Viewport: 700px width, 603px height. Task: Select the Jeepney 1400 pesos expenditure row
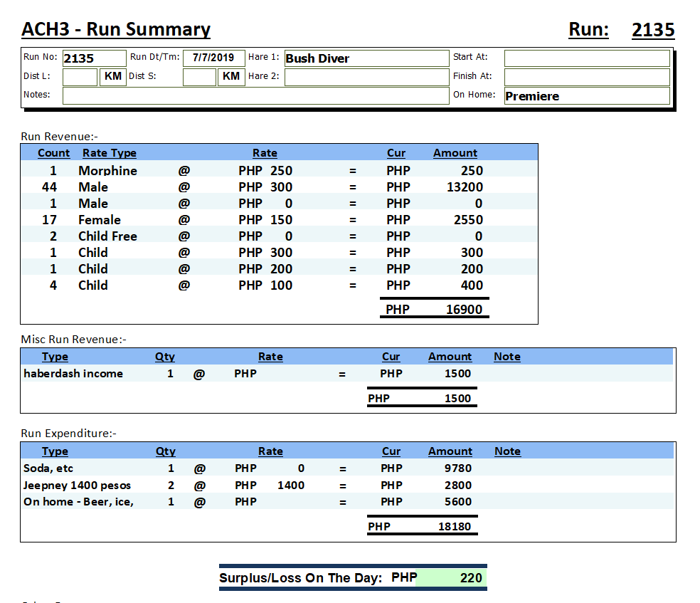click(77, 486)
